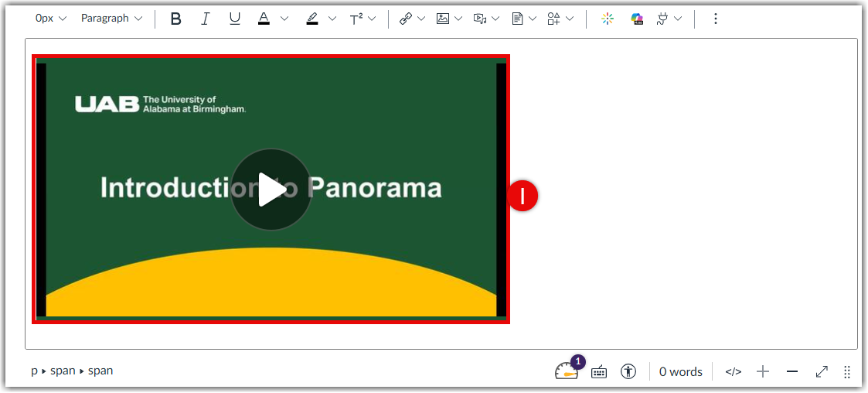Click the fullscreen expand arrows icon
The height and width of the screenshot is (393, 868).
[822, 372]
